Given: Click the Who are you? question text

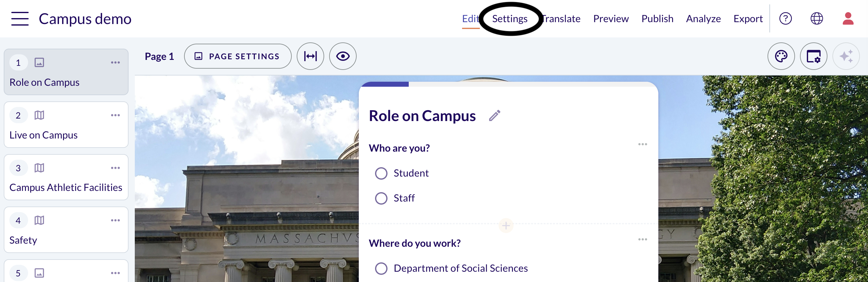Looking at the screenshot, I should point(399,148).
